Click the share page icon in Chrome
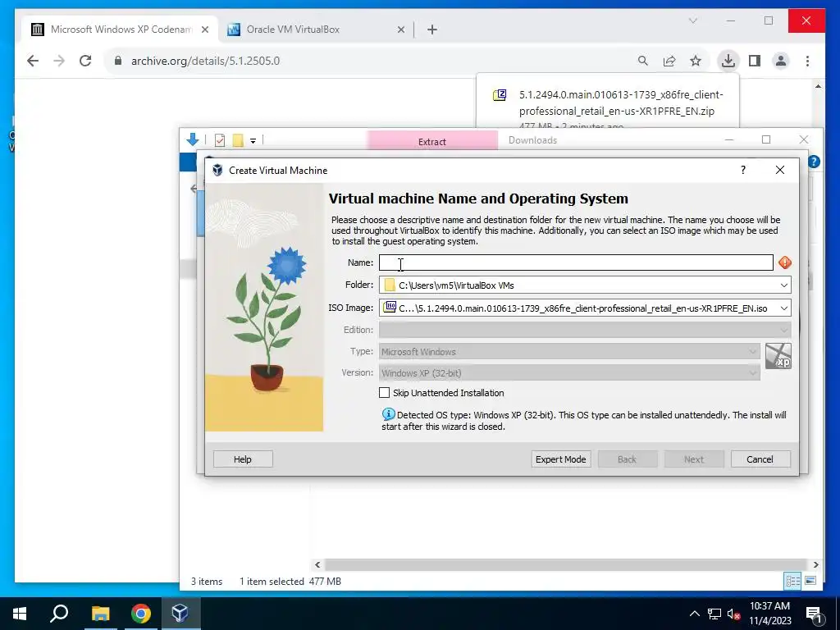Image resolution: width=840 pixels, height=630 pixels. click(669, 61)
